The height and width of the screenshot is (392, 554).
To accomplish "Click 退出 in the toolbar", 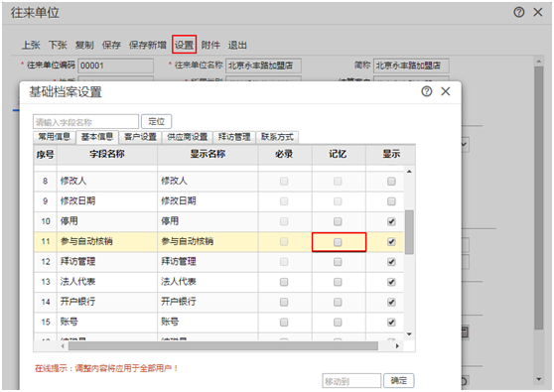I will (x=237, y=45).
